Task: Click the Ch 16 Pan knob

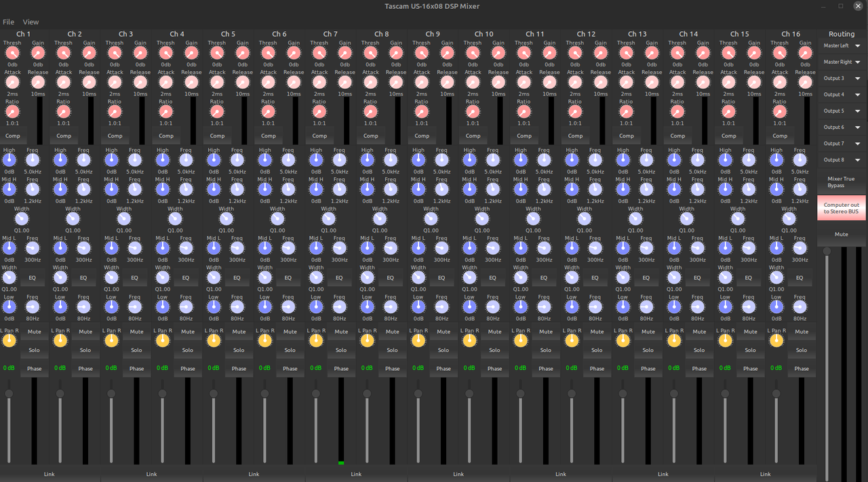Action: 776,340
